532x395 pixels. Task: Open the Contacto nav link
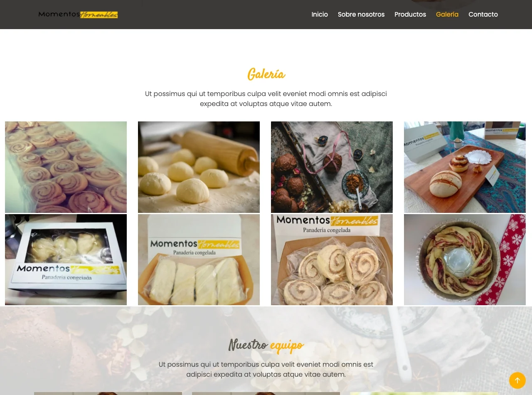[x=483, y=15]
